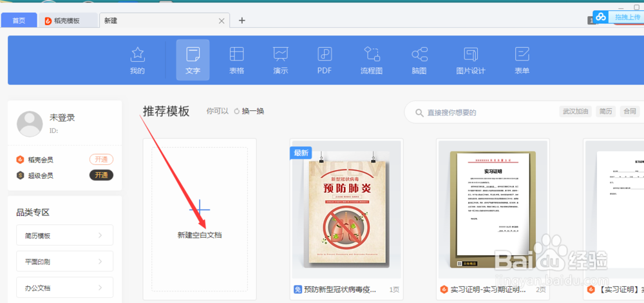Image resolution: width=644 pixels, height=303 pixels.
Task: Click 新建空白文档 label
Action: (200, 235)
